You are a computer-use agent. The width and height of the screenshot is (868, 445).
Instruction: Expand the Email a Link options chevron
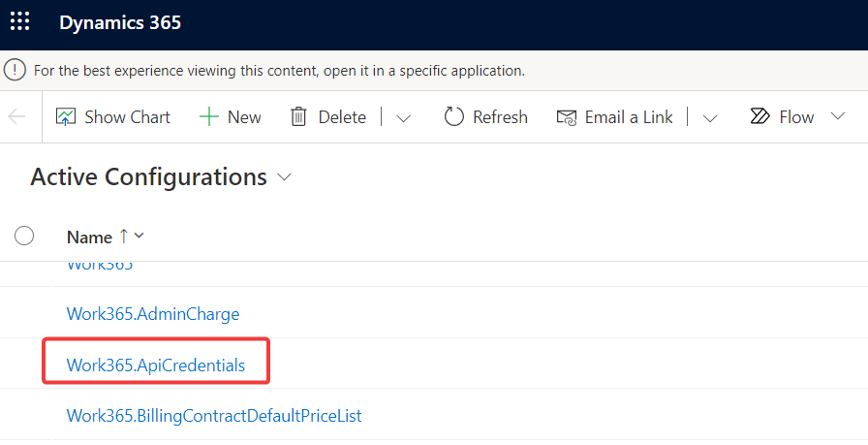point(710,118)
